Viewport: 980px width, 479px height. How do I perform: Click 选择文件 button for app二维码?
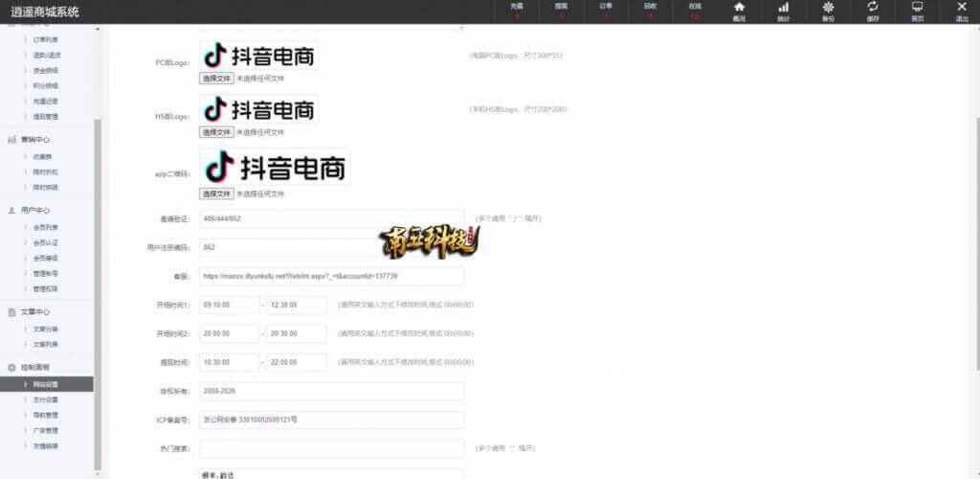pyautogui.click(x=216, y=194)
